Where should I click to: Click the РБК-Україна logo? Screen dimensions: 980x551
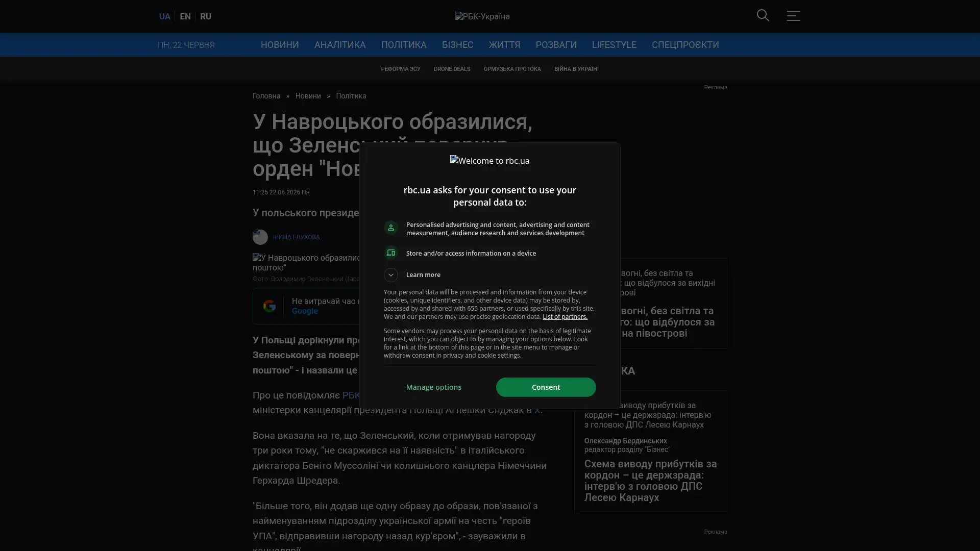(482, 16)
